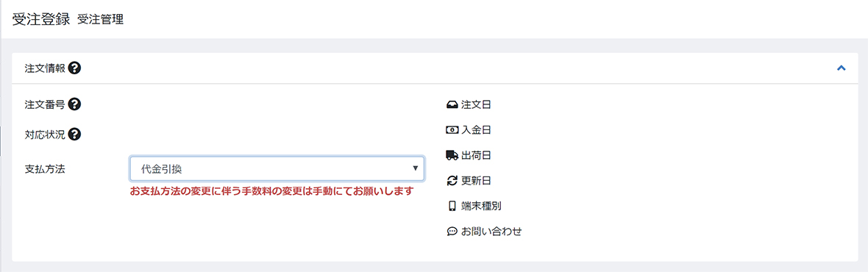Open the 支払方法 dropdown showing 代金引換
Viewport: 868px width, 272px height.
coord(277,168)
